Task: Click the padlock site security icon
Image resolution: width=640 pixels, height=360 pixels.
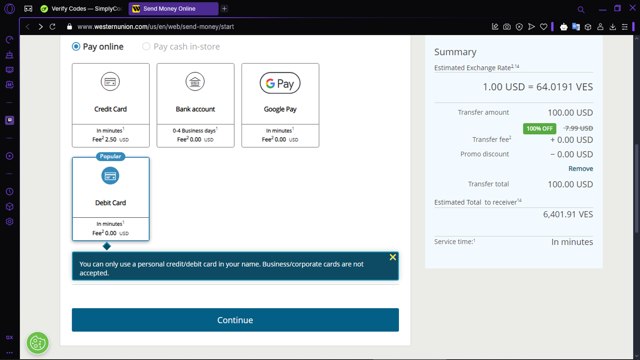Action: coord(69,27)
